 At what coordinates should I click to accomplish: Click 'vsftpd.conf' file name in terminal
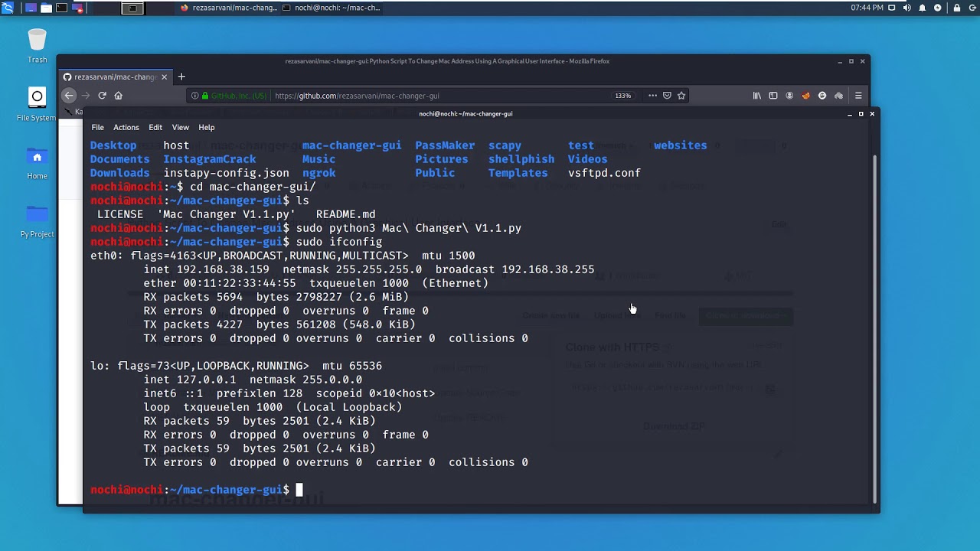[x=604, y=173]
